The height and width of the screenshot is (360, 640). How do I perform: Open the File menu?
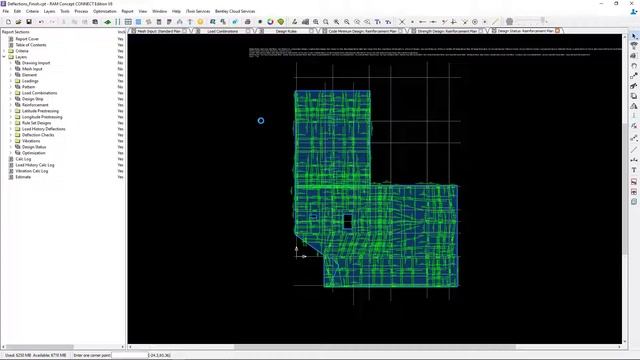tap(6, 11)
